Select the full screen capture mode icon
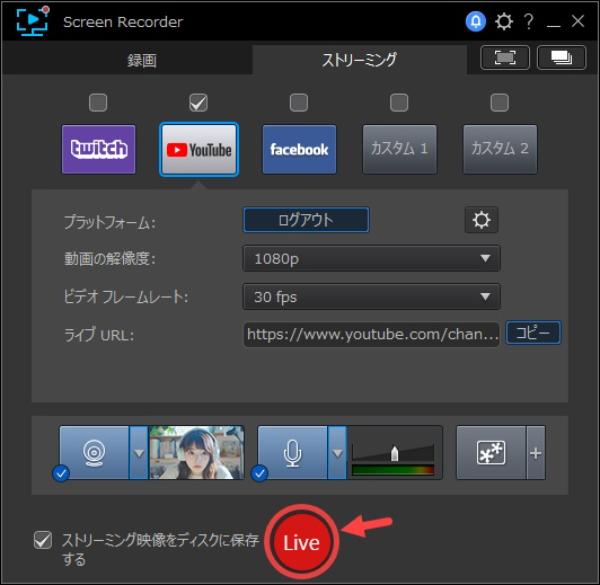This screenshot has height=585, width=600. pyautogui.click(x=505, y=58)
